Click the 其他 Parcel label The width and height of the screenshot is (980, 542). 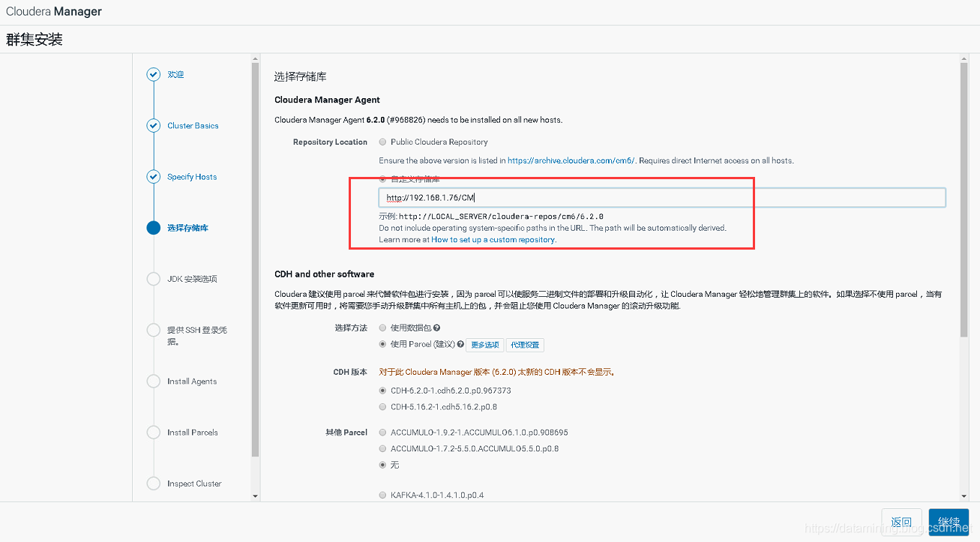(346, 433)
